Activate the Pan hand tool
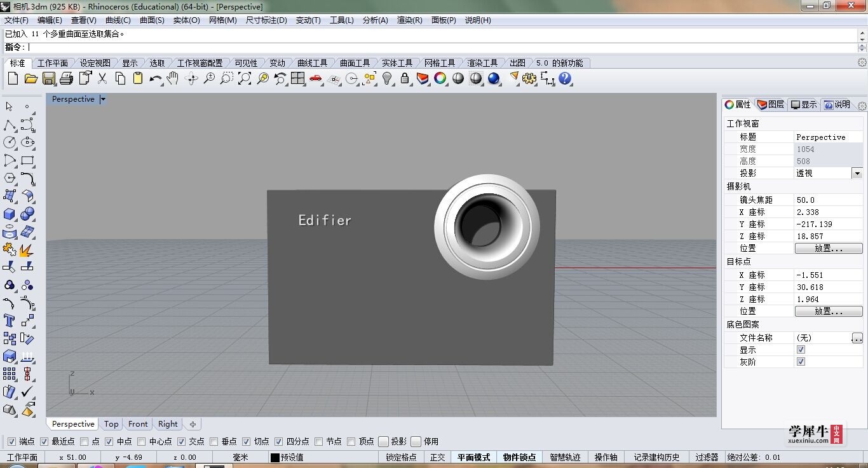 click(173, 78)
